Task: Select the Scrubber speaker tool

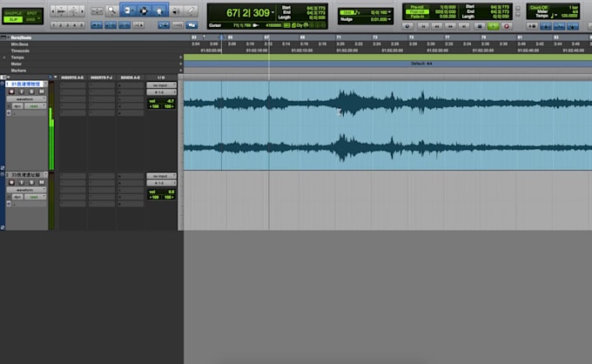Action: coord(176,10)
